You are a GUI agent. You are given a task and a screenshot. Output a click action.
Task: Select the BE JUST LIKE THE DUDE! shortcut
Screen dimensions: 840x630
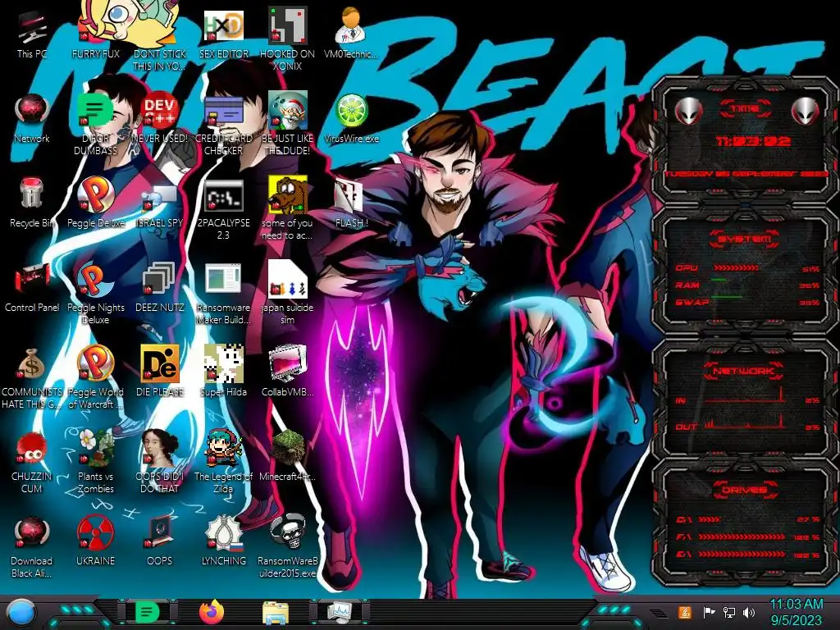[287, 125]
